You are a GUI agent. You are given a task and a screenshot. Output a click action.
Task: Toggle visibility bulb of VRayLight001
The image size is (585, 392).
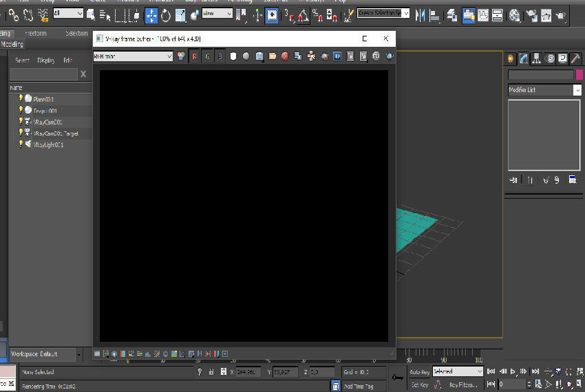coord(21,144)
